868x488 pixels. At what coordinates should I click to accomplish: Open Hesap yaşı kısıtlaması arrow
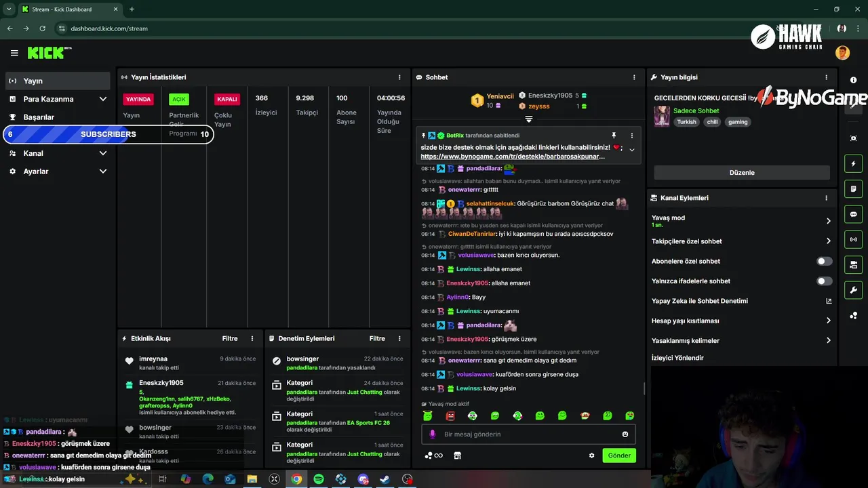point(828,321)
